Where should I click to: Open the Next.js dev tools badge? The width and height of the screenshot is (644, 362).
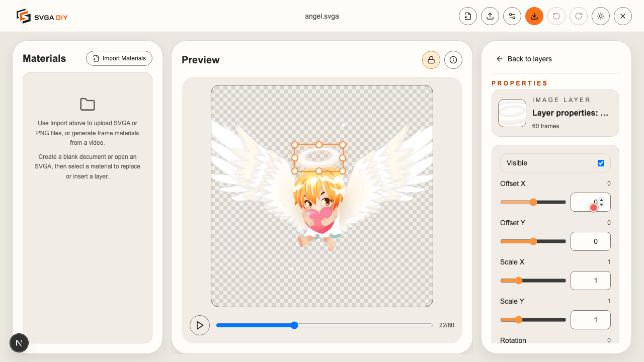[19, 343]
